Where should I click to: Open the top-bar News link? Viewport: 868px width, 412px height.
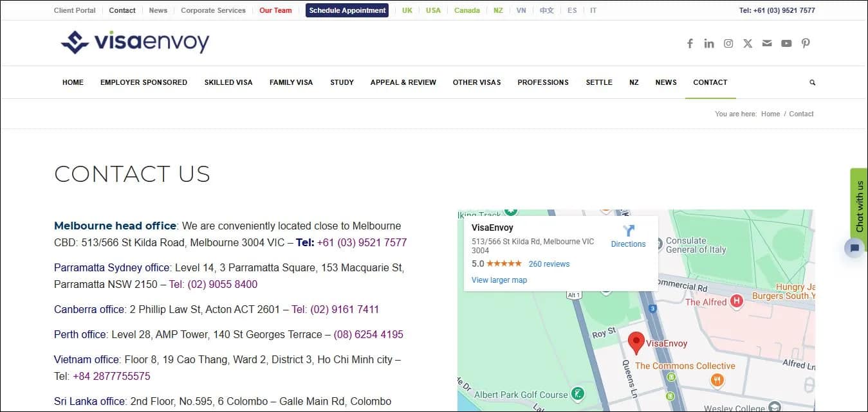tap(158, 10)
